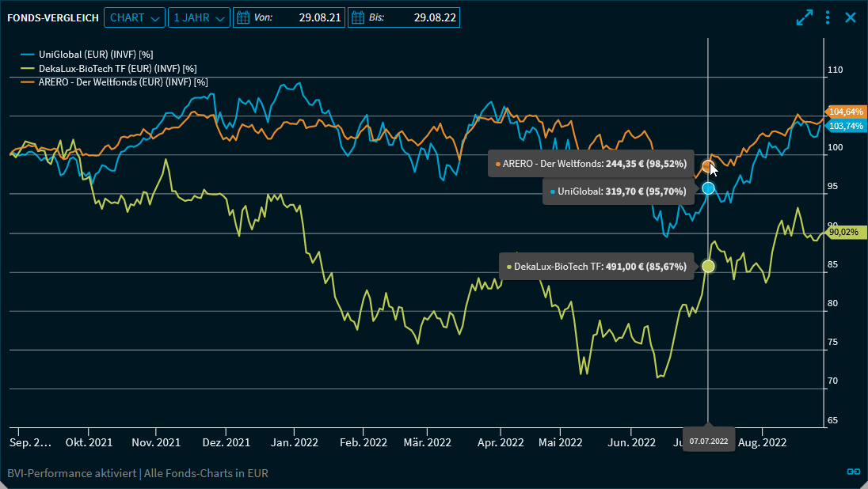The height and width of the screenshot is (489, 868).
Task: Click the 103,74% blue value label
Action: tap(847, 126)
